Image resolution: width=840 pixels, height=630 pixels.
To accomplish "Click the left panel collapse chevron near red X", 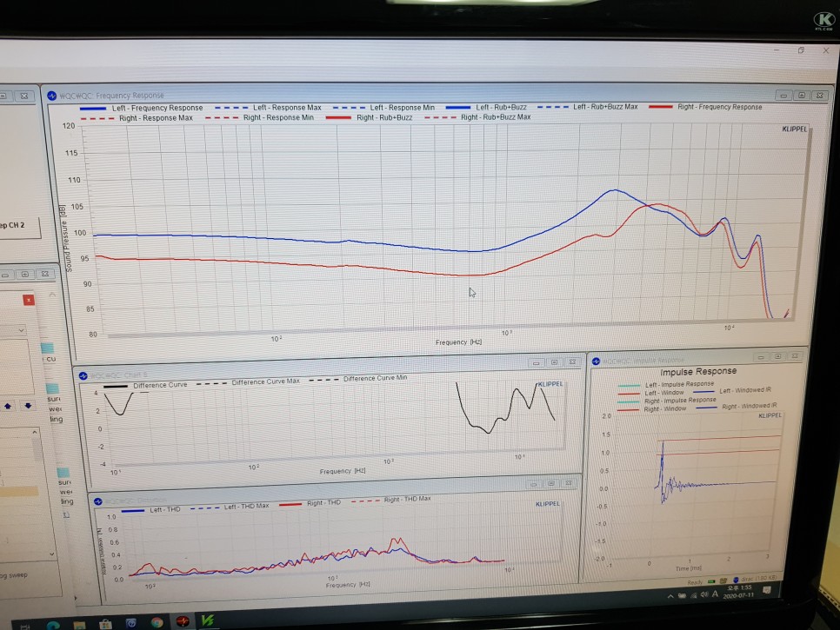I will coord(52,295).
